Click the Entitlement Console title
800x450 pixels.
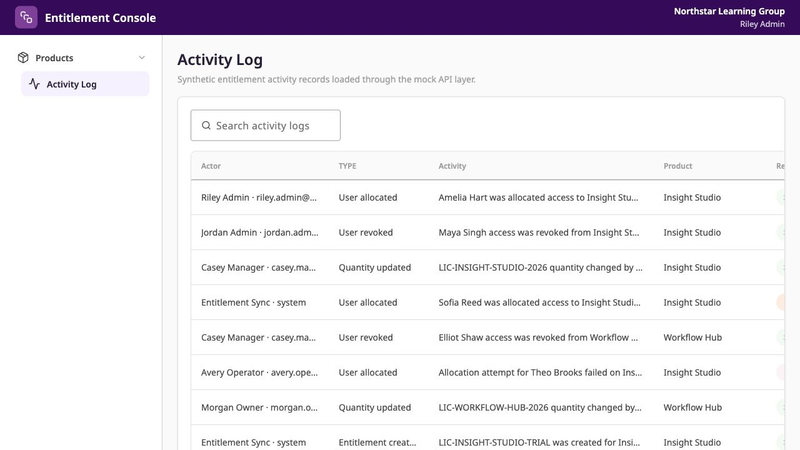click(x=101, y=18)
